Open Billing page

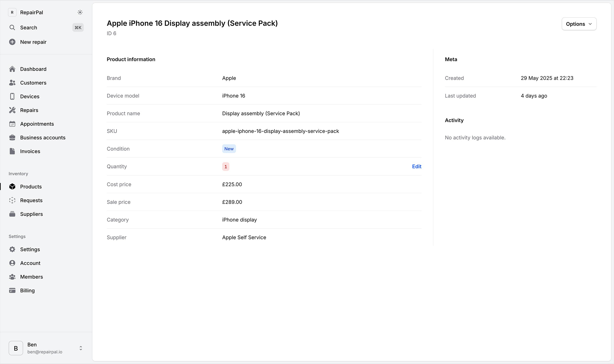(x=28, y=291)
